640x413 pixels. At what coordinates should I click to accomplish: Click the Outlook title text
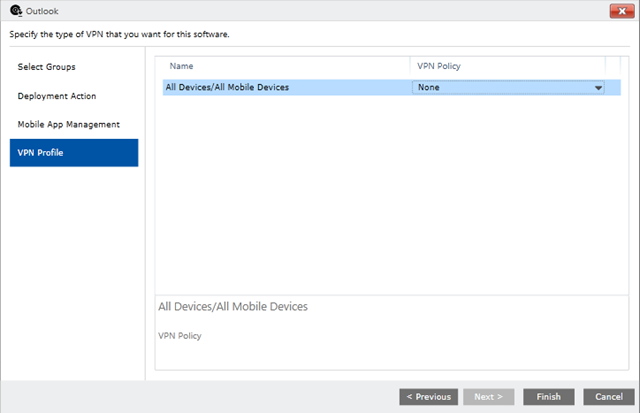tap(42, 11)
